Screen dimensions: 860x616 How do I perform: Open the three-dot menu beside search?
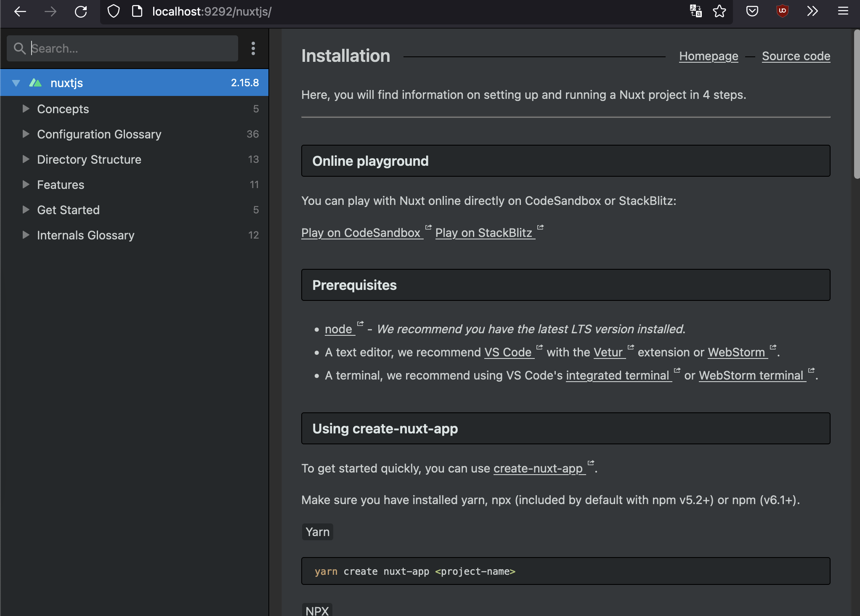click(253, 48)
